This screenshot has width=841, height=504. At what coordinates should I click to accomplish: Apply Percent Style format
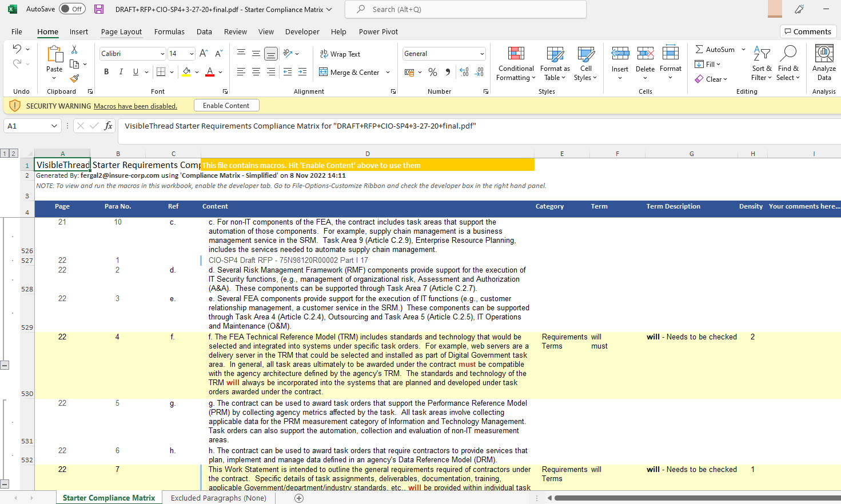click(x=433, y=72)
